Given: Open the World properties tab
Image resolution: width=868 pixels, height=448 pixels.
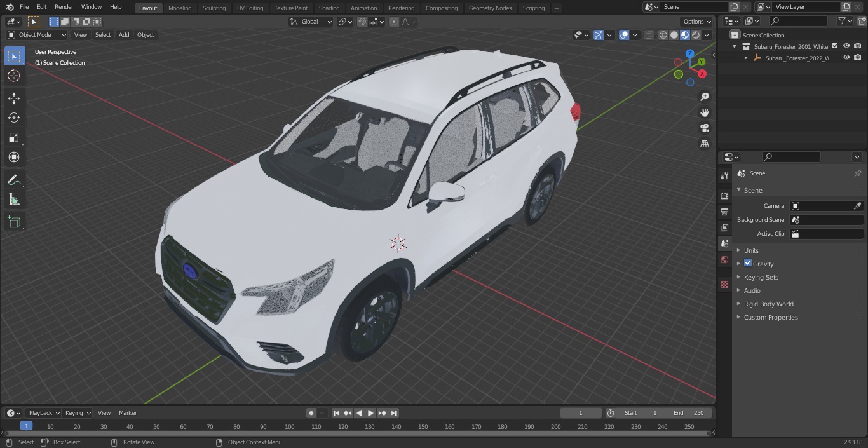Looking at the screenshot, I should click(724, 259).
